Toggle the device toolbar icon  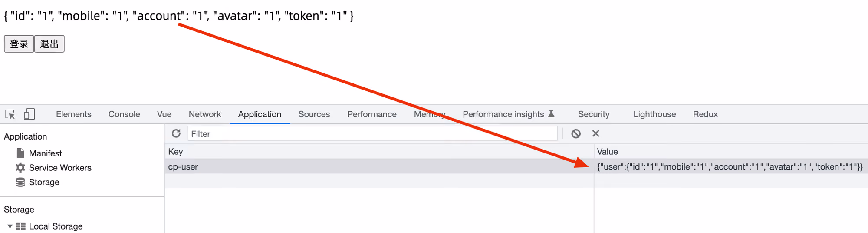(x=29, y=114)
